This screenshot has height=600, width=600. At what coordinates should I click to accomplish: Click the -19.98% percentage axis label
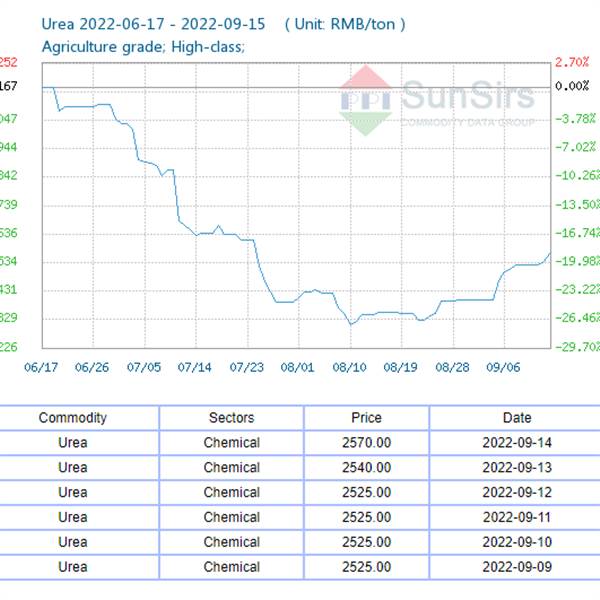pos(577,261)
